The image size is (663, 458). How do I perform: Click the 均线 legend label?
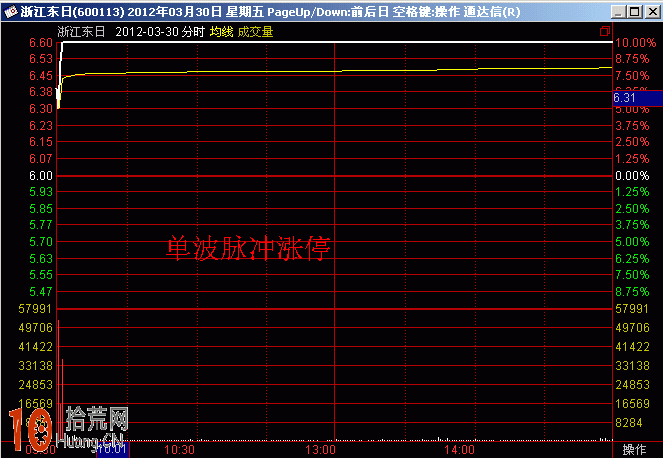tap(222, 32)
